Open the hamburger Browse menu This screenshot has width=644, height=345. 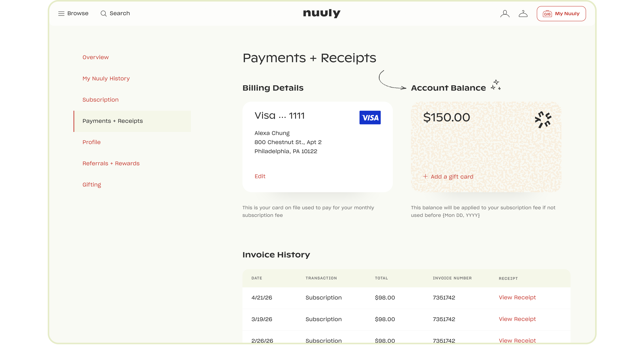(x=61, y=13)
